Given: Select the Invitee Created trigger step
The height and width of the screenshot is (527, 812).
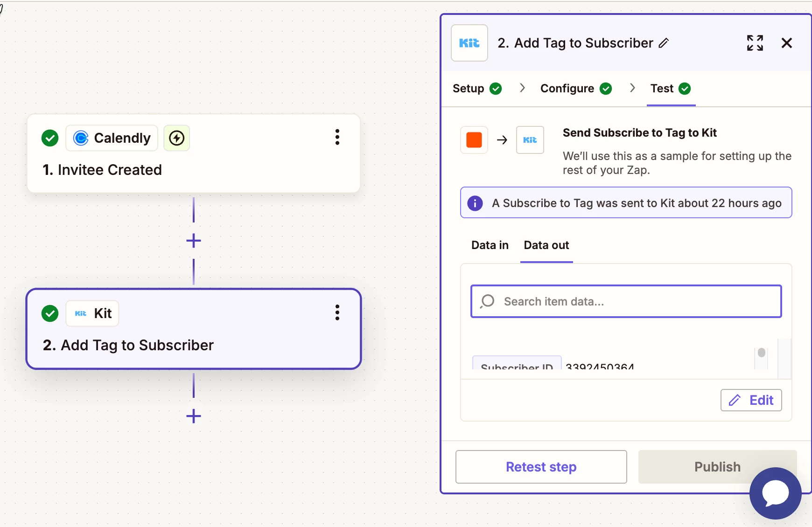Looking at the screenshot, I should [194, 153].
